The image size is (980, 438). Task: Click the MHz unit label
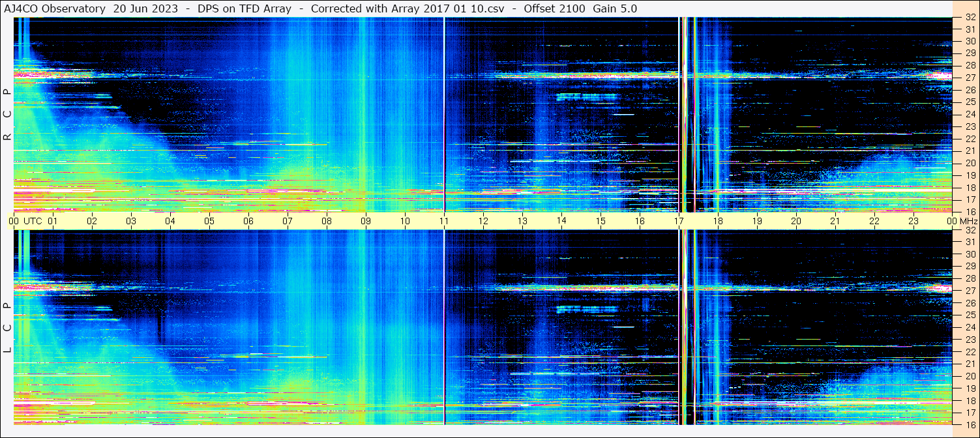(x=963, y=221)
